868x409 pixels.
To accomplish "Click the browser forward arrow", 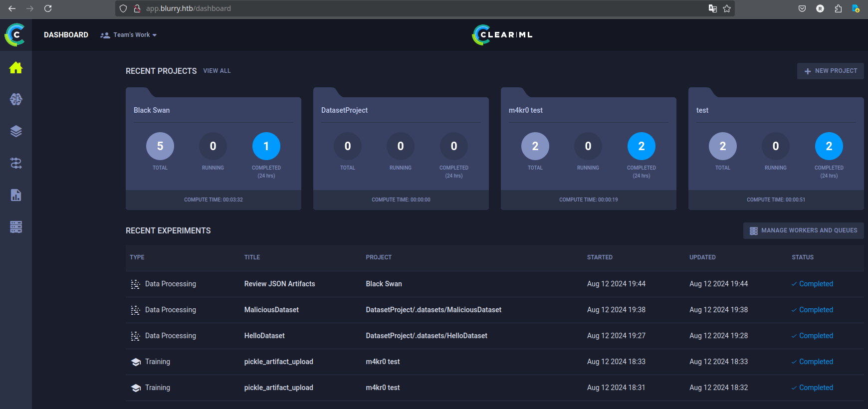I will coord(30,8).
